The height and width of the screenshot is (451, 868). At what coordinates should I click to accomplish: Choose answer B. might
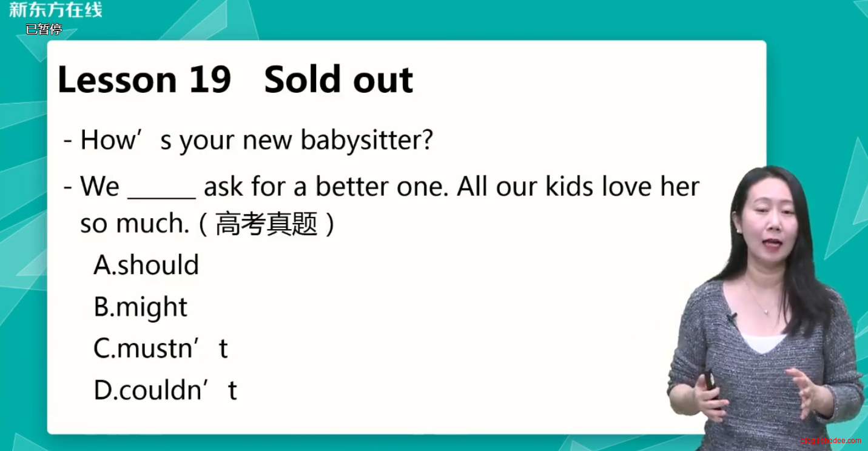pyautogui.click(x=141, y=307)
